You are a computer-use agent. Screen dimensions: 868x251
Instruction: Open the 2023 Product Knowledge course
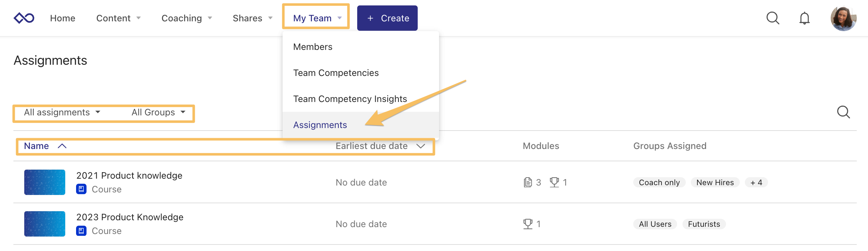(x=130, y=217)
